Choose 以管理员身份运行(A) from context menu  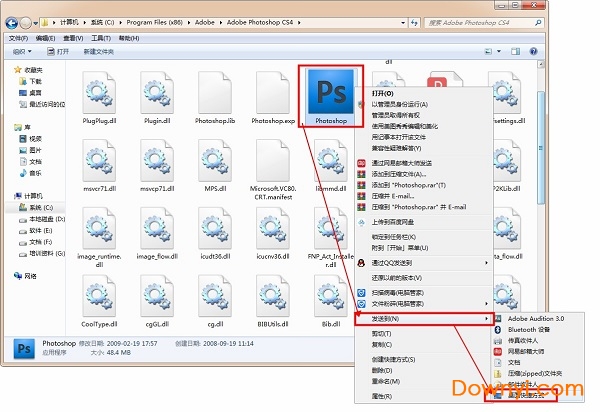[400, 104]
